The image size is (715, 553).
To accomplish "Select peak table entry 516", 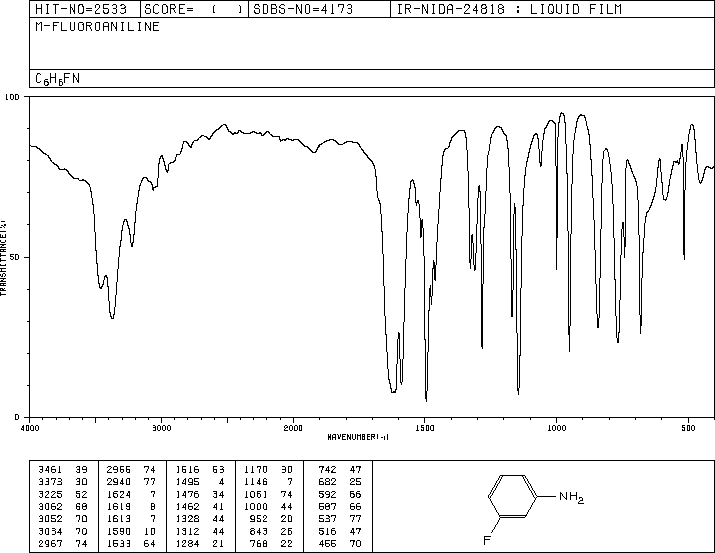I will (340, 531).
